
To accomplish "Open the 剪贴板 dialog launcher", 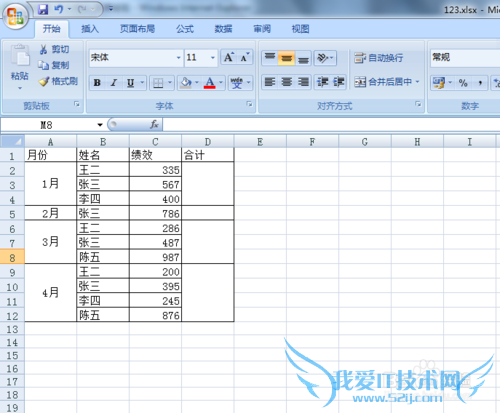I will 77,104.
